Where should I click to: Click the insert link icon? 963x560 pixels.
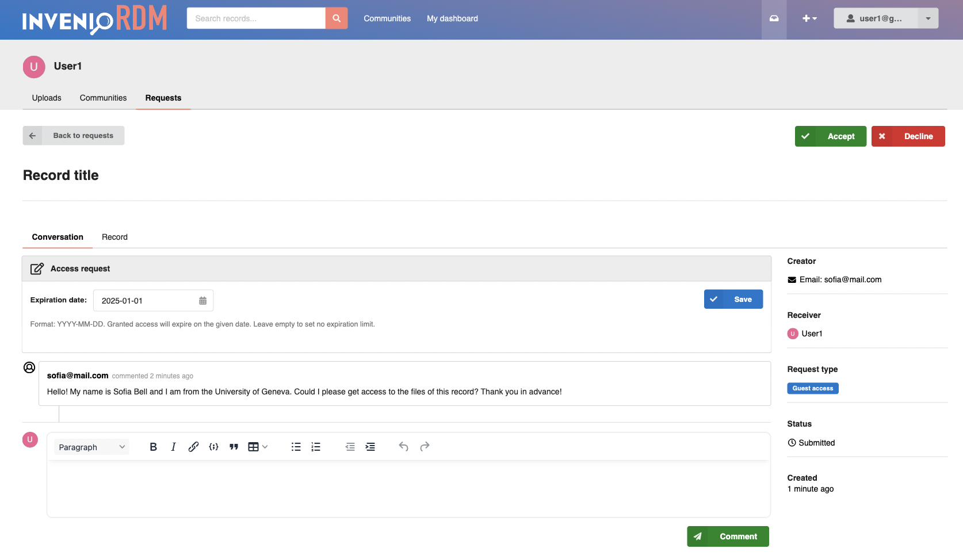coord(193,447)
